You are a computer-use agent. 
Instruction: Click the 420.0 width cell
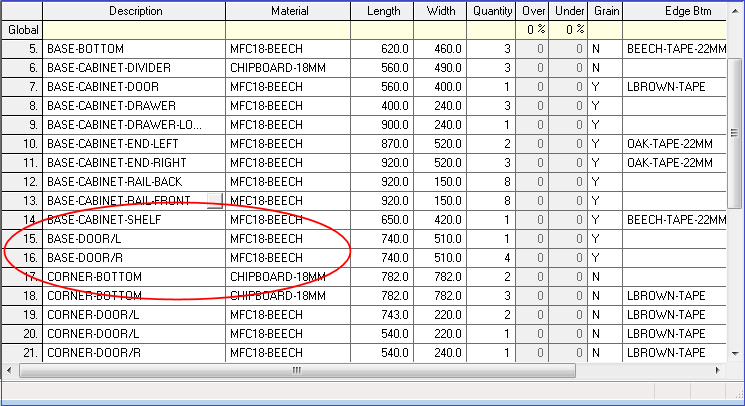440,220
